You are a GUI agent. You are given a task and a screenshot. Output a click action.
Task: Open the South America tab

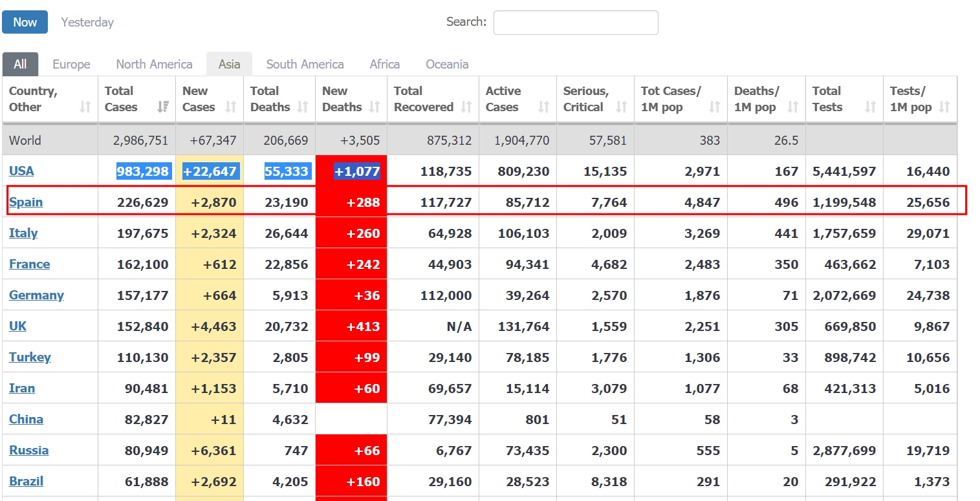(305, 64)
